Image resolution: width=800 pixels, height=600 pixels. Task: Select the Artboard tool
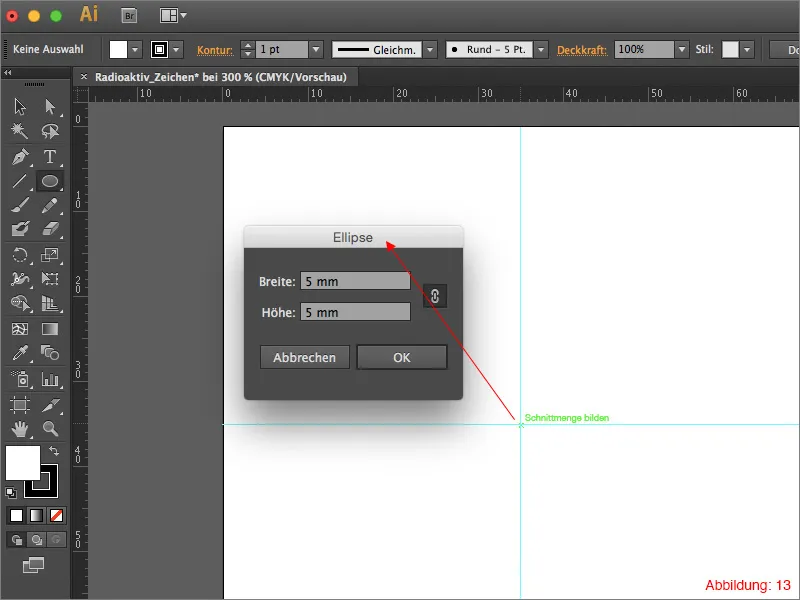click(x=20, y=405)
